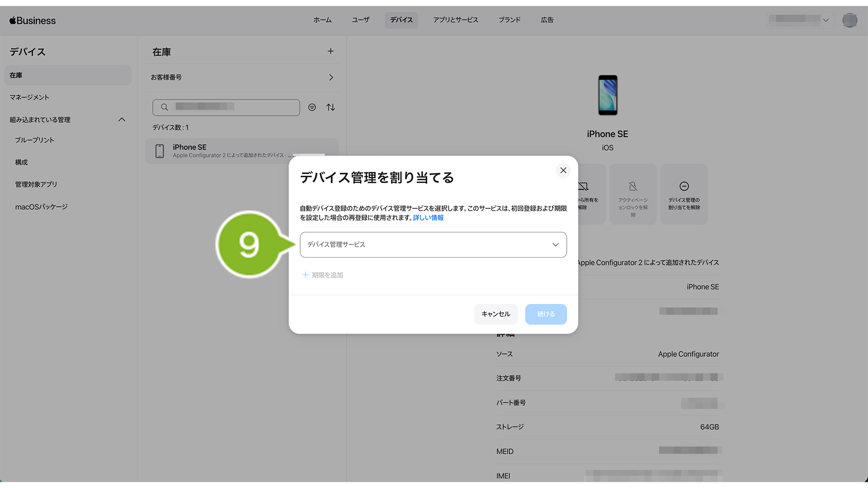Select マネージメント in the sidebar

29,97
